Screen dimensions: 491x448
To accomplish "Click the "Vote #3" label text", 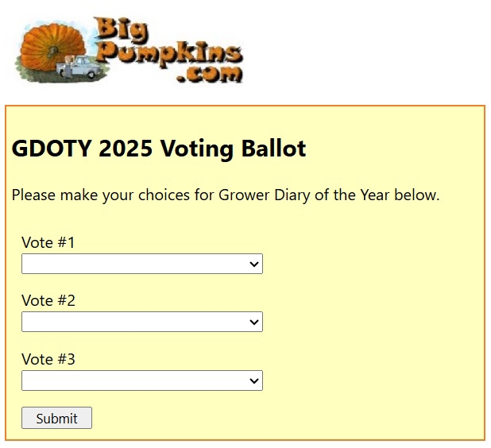I will click(x=48, y=359).
